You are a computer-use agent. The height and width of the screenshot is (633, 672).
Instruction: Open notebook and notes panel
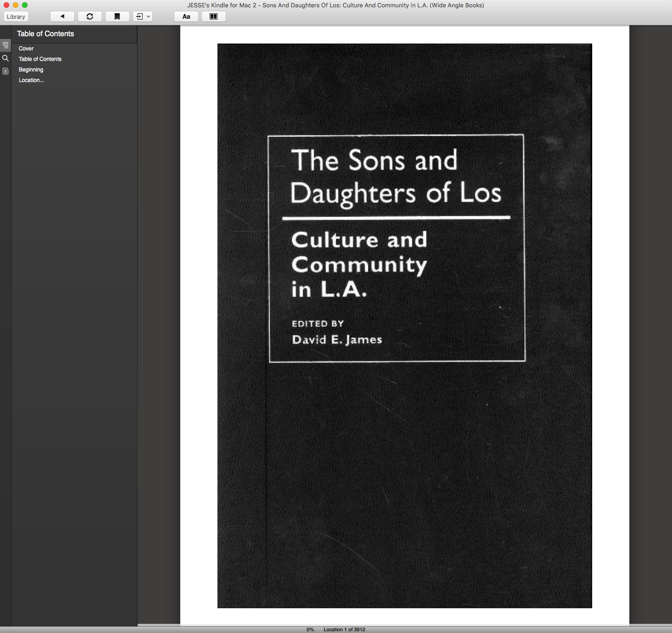coord(6,71)
